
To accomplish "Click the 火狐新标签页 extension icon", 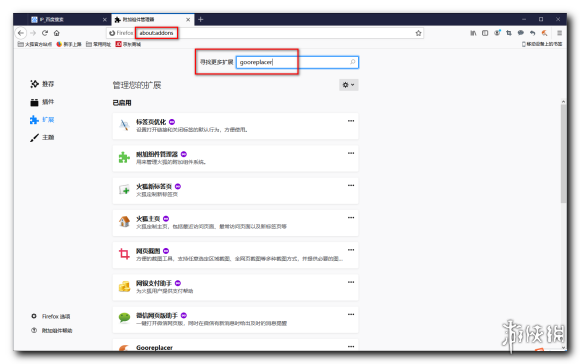I will coord(124,190).
